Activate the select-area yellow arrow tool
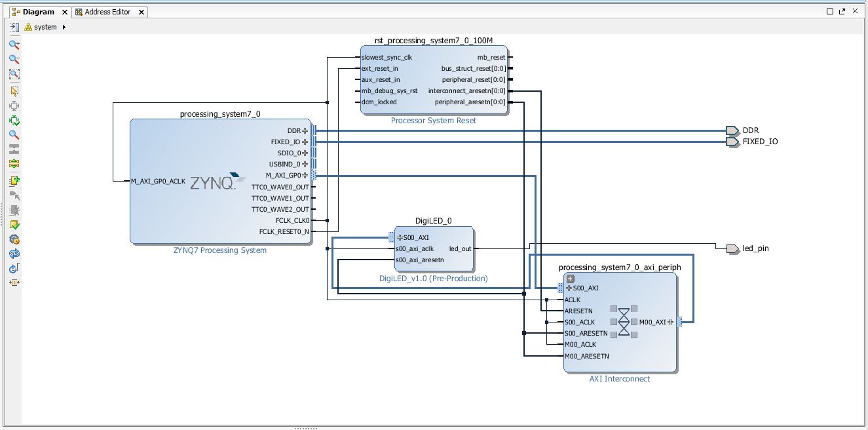This screenshot has width=868, height=430. point(14,92)
